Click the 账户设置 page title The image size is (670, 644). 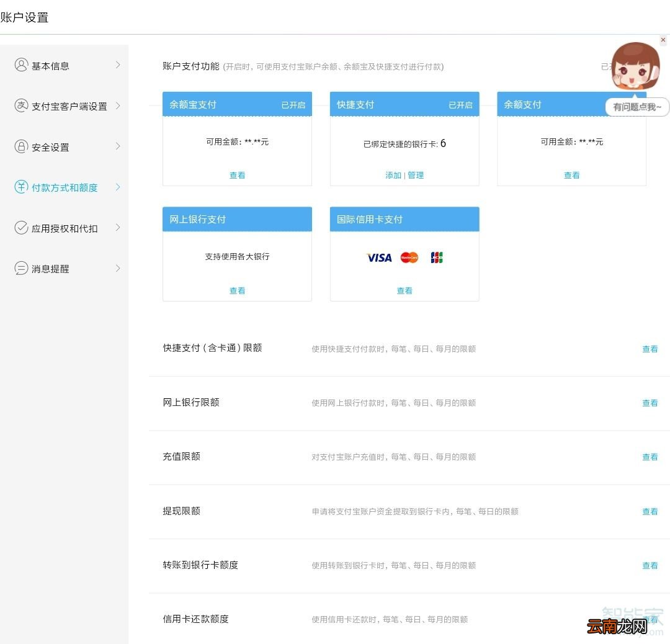click(x=24, y=17)
